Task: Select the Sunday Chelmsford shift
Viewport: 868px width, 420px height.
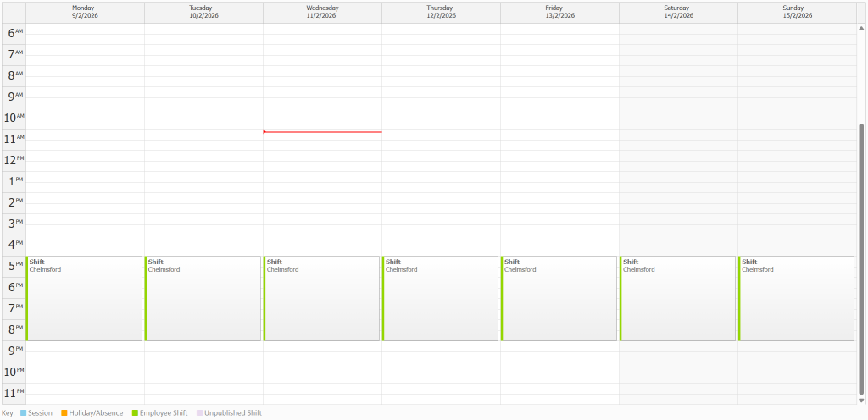Action: (797, 298)
